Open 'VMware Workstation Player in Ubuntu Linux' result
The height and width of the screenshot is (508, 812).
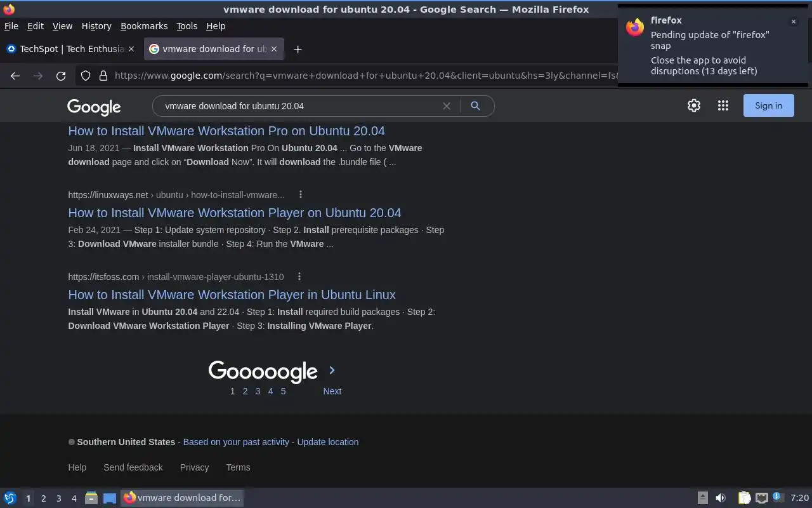pyautogui.click(x=232, y=295)
